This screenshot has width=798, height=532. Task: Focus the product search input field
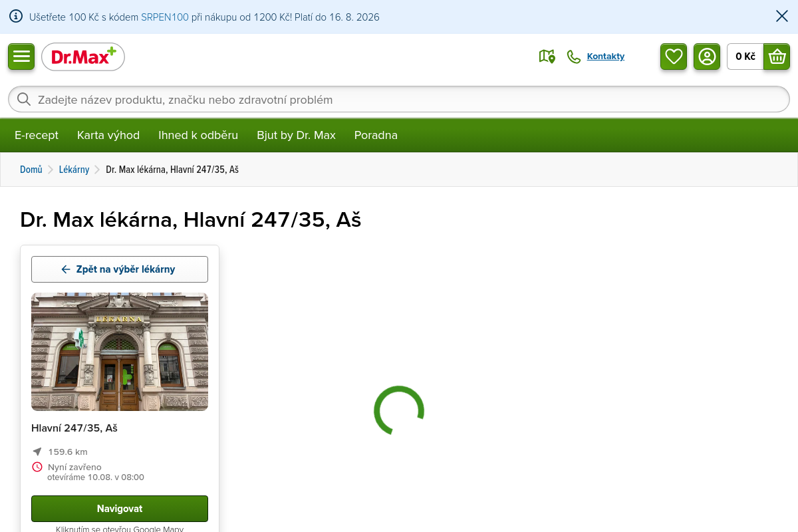(399, 100)
